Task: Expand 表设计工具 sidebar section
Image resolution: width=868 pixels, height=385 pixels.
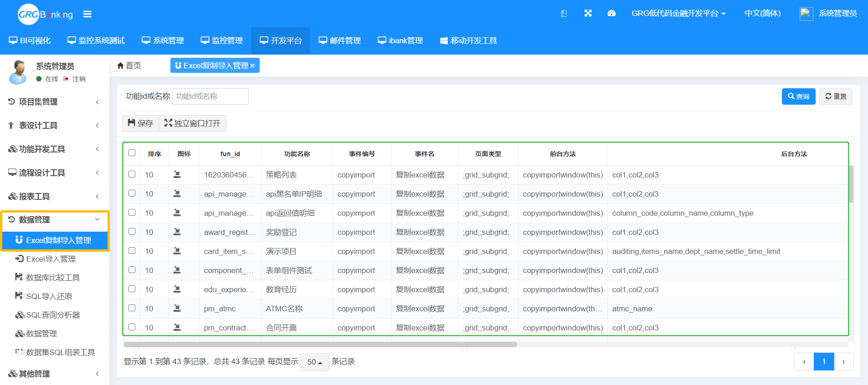Action: (x=55, y=126)
